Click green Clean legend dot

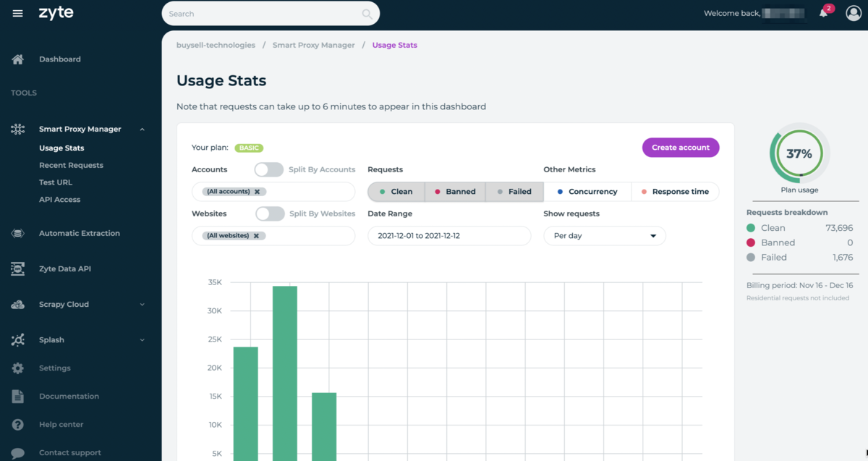click(x=751, y=228)
